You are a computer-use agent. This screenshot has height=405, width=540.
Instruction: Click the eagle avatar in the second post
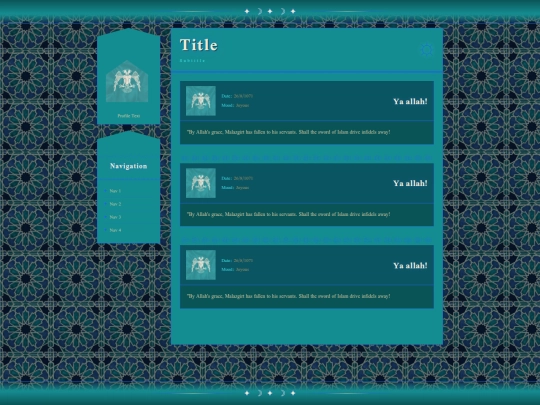[201, 183]
